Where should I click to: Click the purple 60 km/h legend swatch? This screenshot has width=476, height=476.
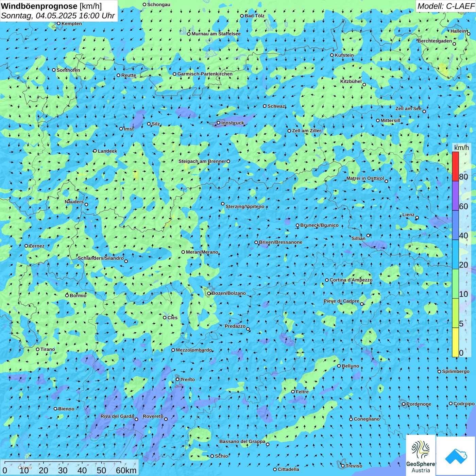(x=455, y=196)
